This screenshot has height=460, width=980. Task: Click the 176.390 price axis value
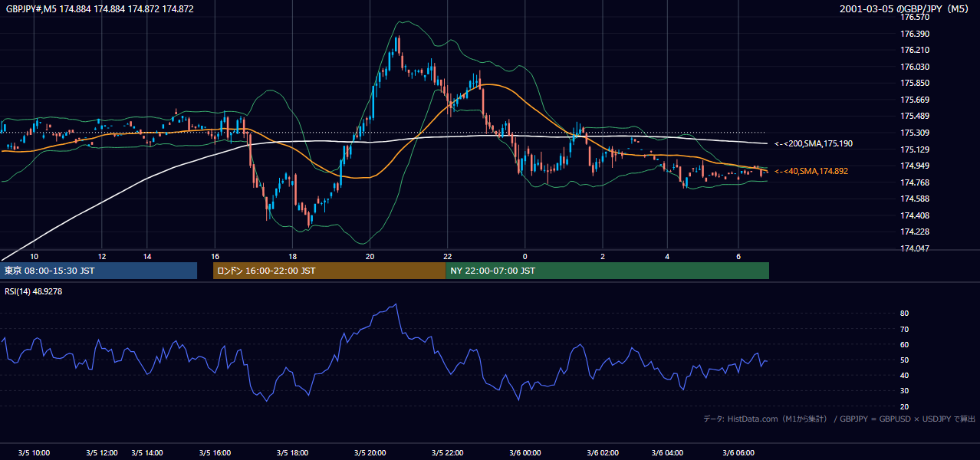coord(914,34)
